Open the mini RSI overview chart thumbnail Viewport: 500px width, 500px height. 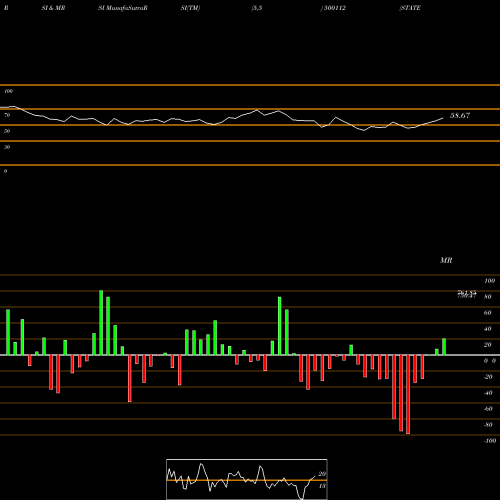(247, 479)
